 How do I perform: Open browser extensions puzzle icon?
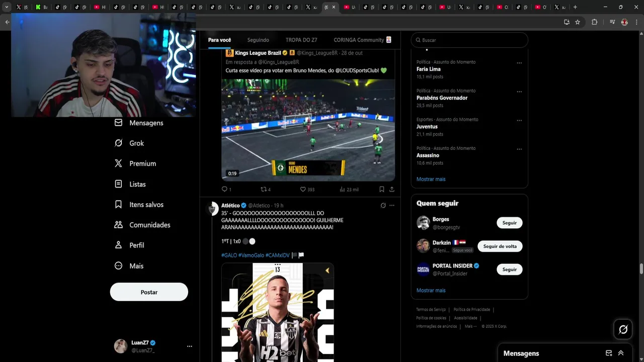pos(594,22)
